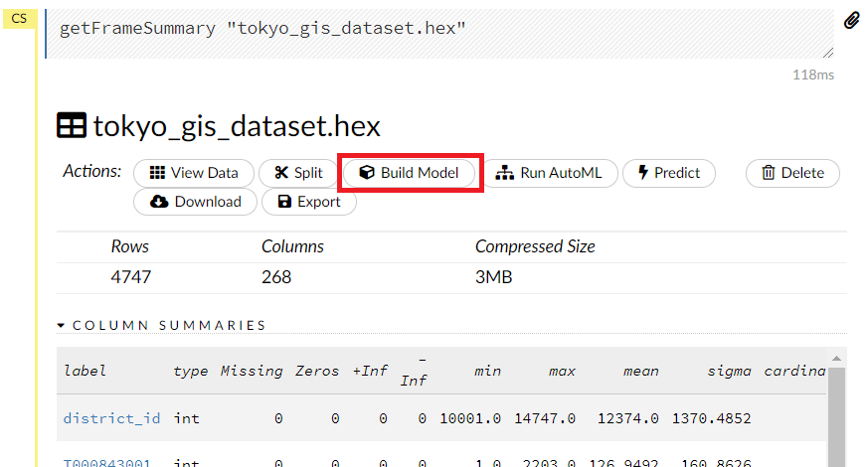Screen dimensions: 868x467
Task: Click the input box resize handle
Action: (x=827, y=53)
